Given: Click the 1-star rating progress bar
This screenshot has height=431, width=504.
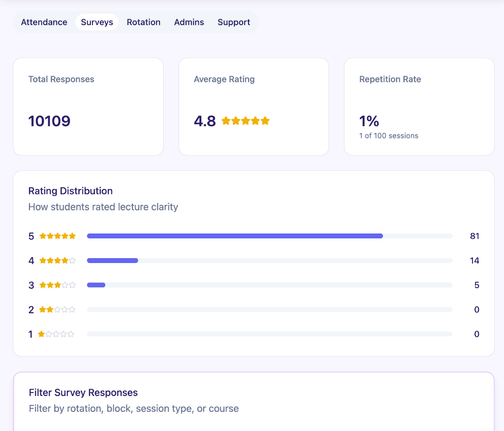Looking at the screenshot, I should [x=270, y=334].
